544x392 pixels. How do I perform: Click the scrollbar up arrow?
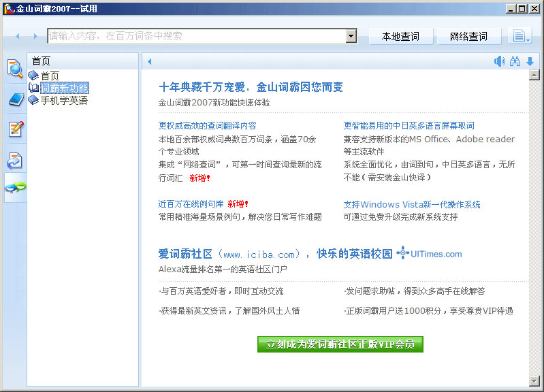pos(534,75)
